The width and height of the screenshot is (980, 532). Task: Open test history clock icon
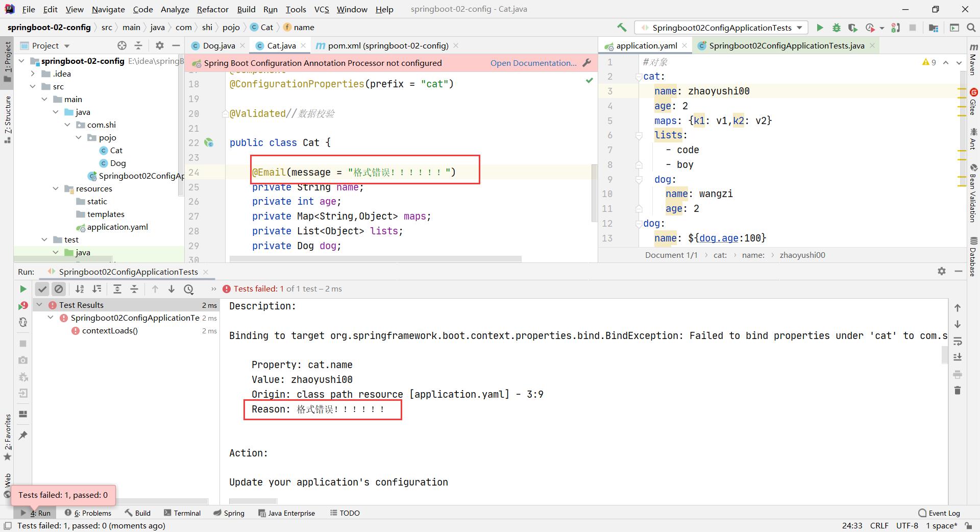[189, 289]
